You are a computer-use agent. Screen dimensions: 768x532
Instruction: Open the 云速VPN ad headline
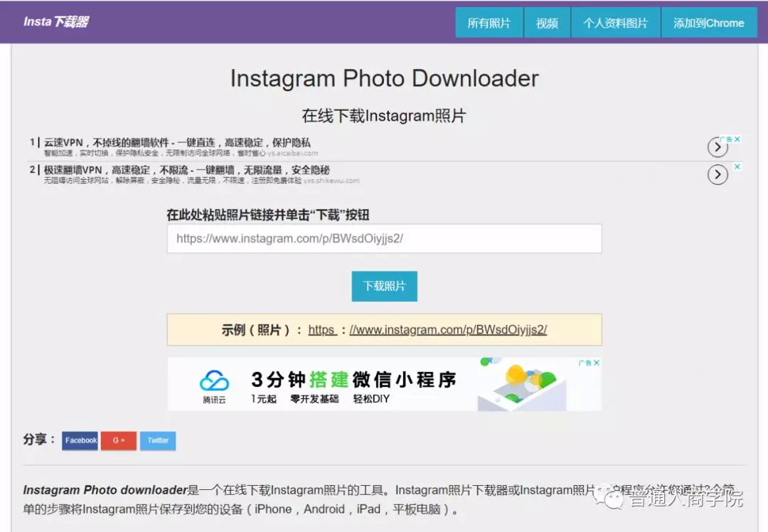click(x=177, y=142)
